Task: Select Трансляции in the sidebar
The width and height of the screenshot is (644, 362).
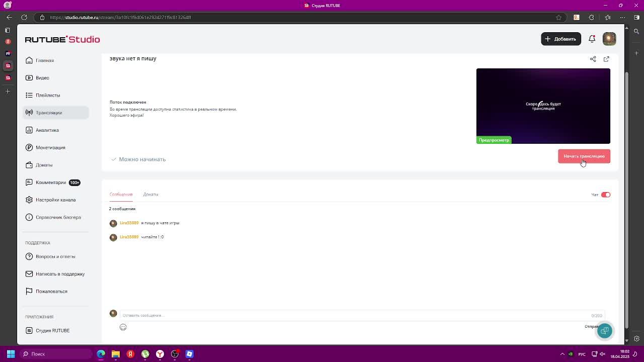Action: [55, 113]
